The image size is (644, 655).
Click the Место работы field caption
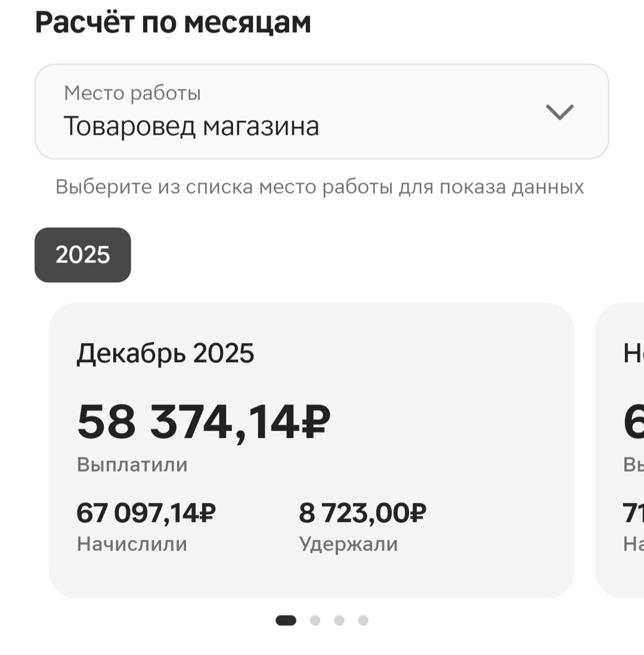tap(132, 92)
